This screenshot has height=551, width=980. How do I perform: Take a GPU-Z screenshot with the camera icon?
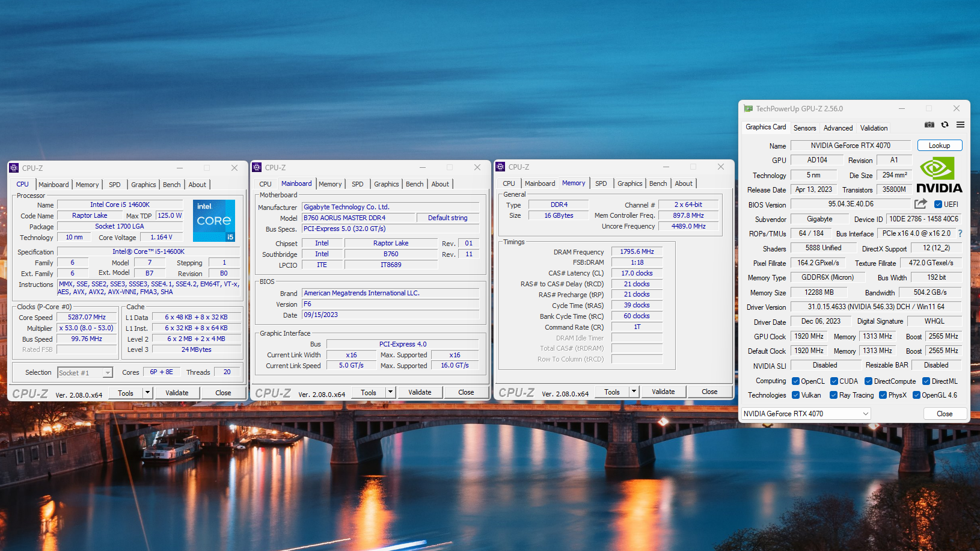(929, 125)
